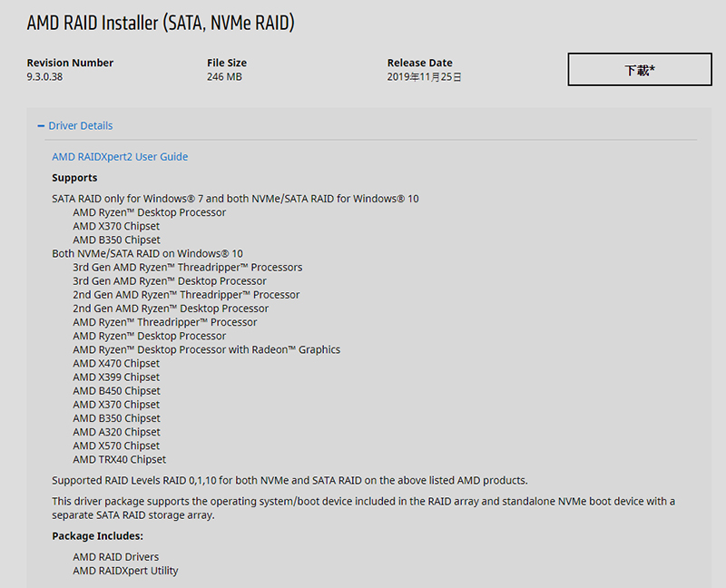Click the 下載* download button
This screenshot has height=588, width=726.
coord(640,70)
